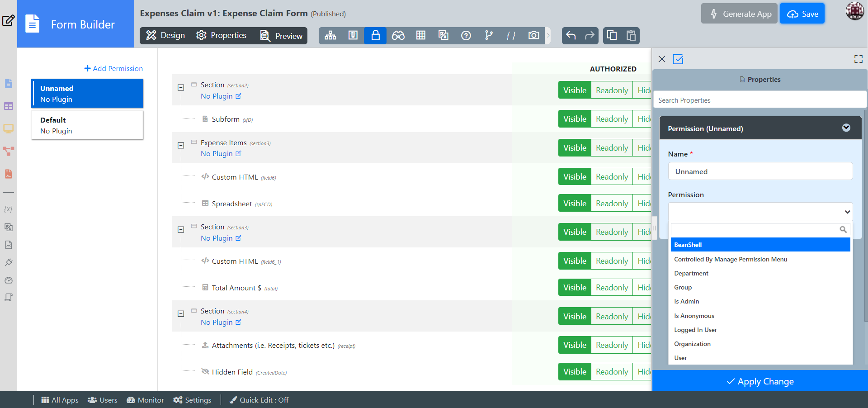The height and width of the screenshot is (408, 868).
Task: Set Attachments row to Visible
Action: [x=575, y=345]
